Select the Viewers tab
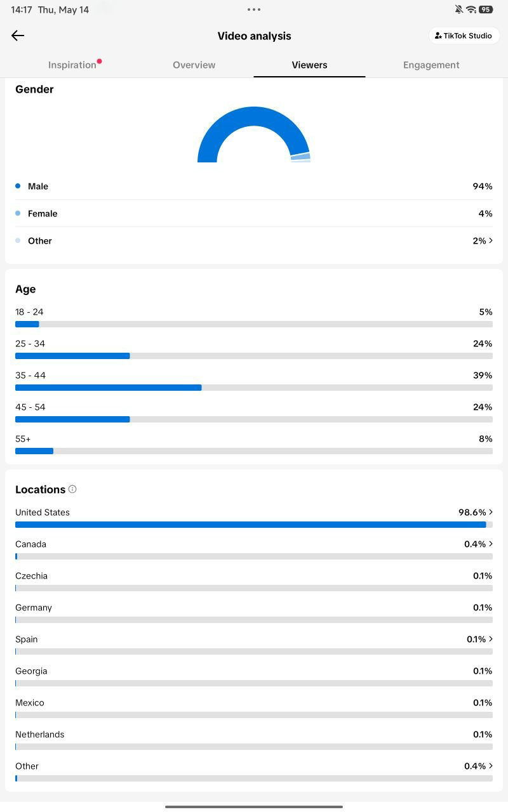 click(x=309, y=65)
